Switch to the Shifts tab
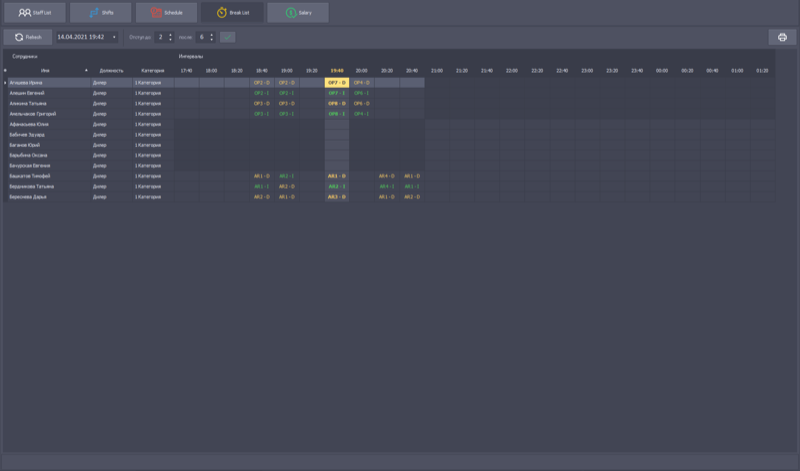The image size is (800, 471). tap(101, 13)
